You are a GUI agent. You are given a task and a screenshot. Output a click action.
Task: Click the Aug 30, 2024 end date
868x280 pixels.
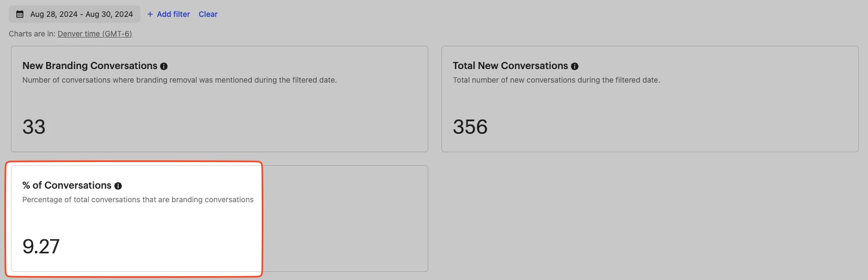coord(109,14)
